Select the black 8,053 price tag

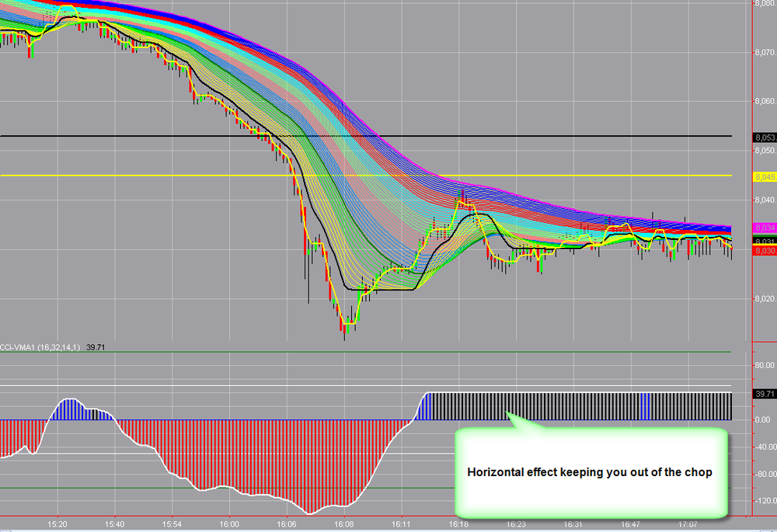click(x=765, y=137)
